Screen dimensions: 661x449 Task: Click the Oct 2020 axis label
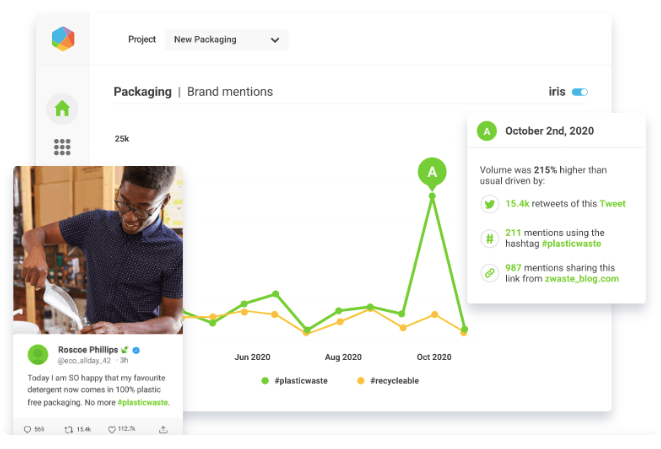(434, 357)
